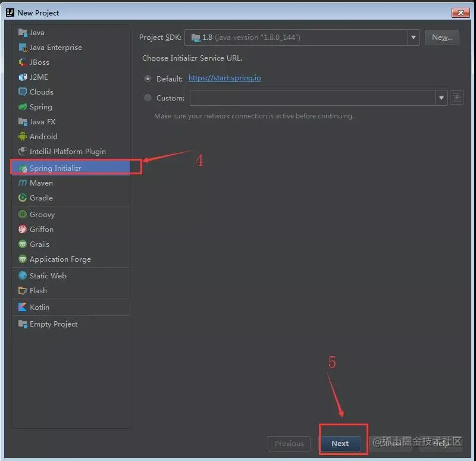Click the Spring Initializr icon

(x=23, y=168)
